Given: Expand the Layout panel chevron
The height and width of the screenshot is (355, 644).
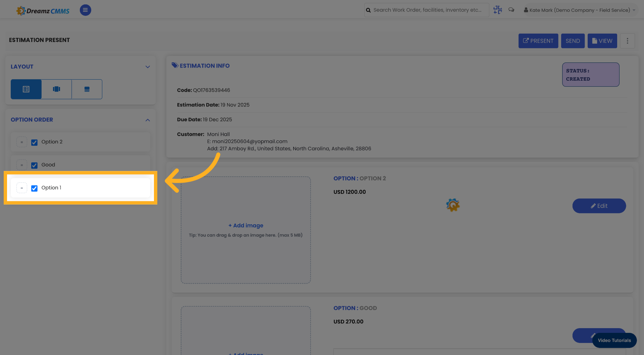Looking at the screenshot, I should pyautogui.click(x=148, y=67).
